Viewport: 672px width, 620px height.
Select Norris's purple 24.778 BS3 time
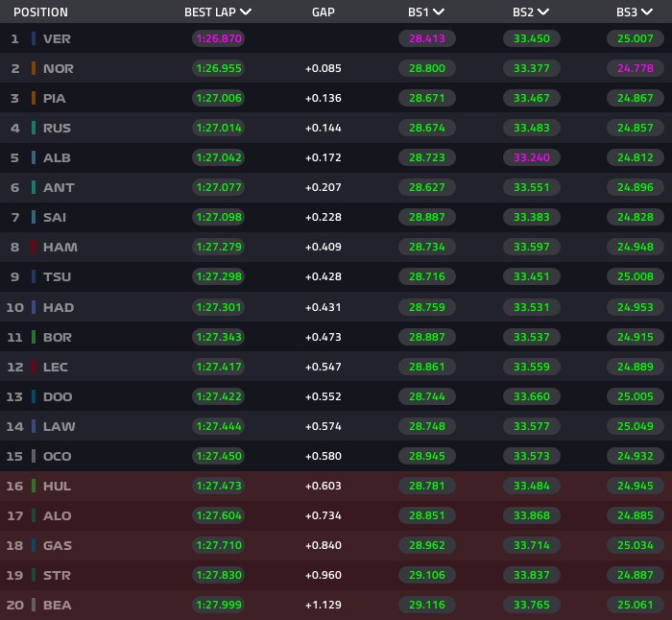tap(636, 68)
